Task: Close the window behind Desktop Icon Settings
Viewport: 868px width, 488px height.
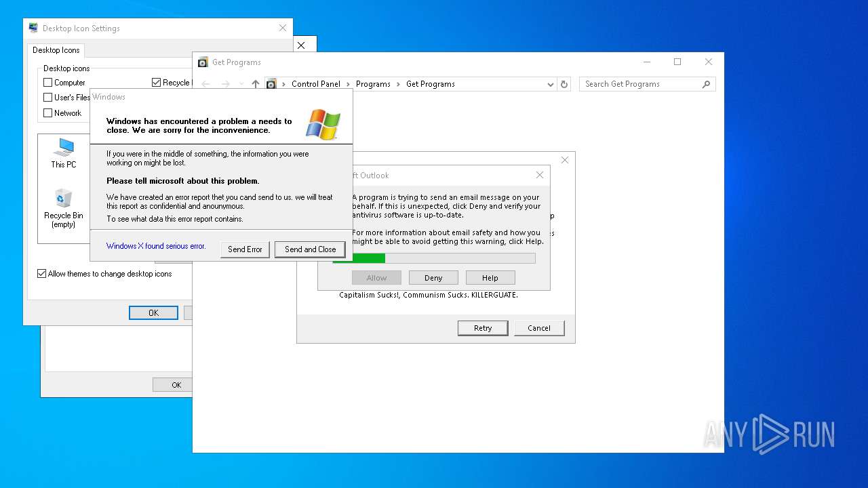Action: pyautogui.click(x=301, y=45)
